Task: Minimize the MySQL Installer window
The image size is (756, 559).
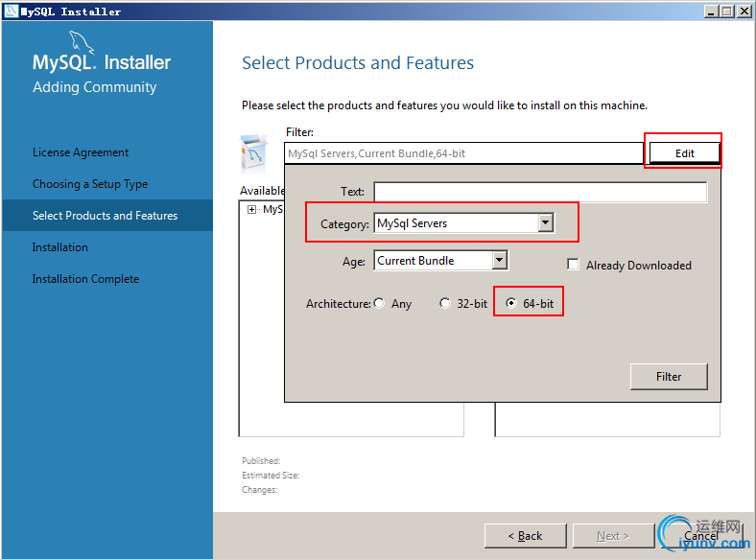Action: tap(712, 12)
